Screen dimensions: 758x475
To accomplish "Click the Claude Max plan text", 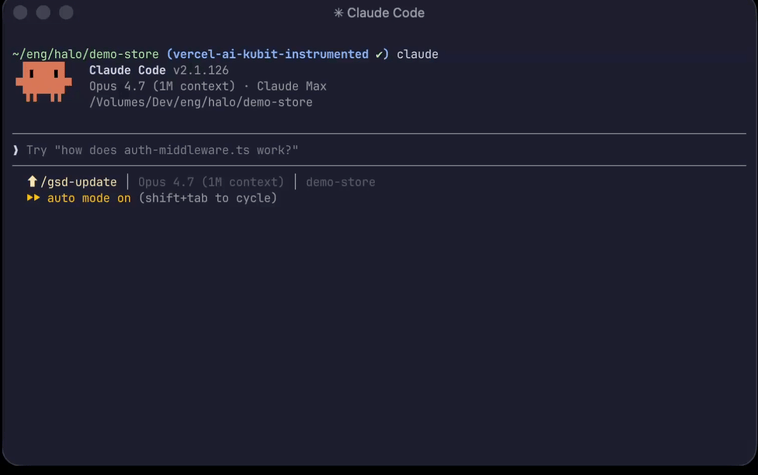I will [x=292, y=86].
